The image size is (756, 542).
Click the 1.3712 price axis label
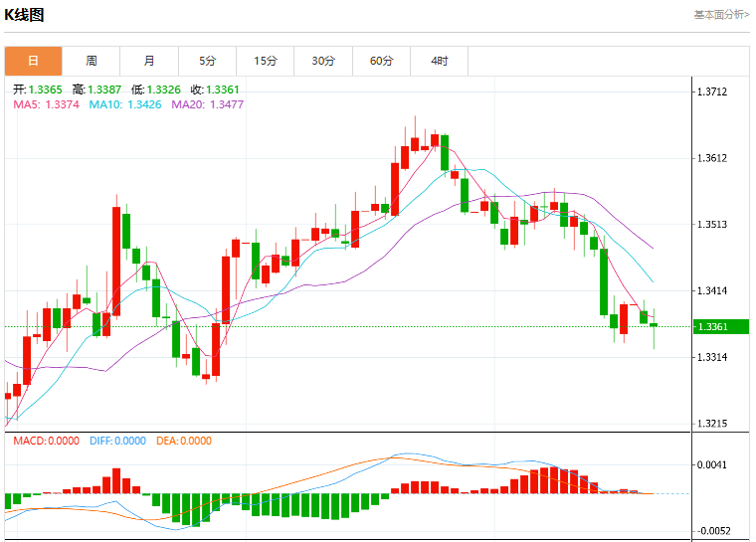point(712,91)
